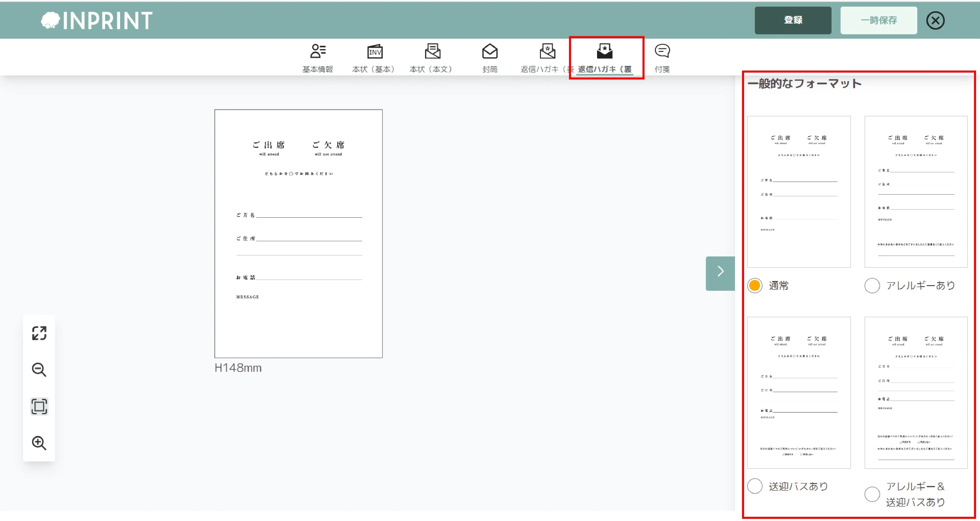Image resolution: width=980 pixels, height=521 pixels.
Task: Select the 付箋 speech bubble icon
Action: click(662, 51)
